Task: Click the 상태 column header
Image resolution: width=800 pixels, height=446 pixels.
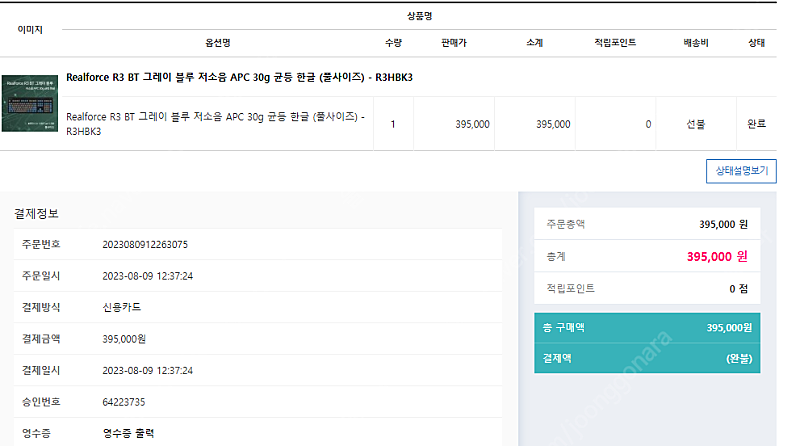Action: pos(756,43)
